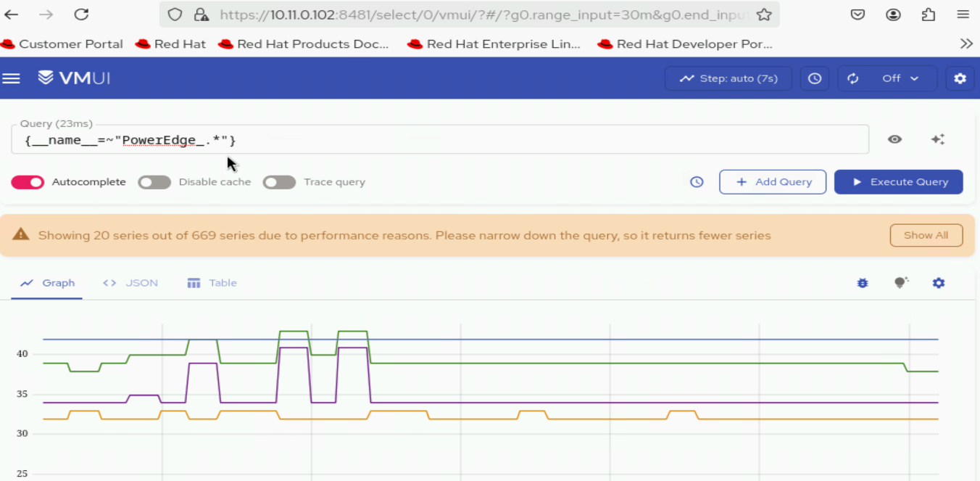Go back to previous browser page
Image resolution: width=980 pixels, height=481 pixels.
(12, 15)
